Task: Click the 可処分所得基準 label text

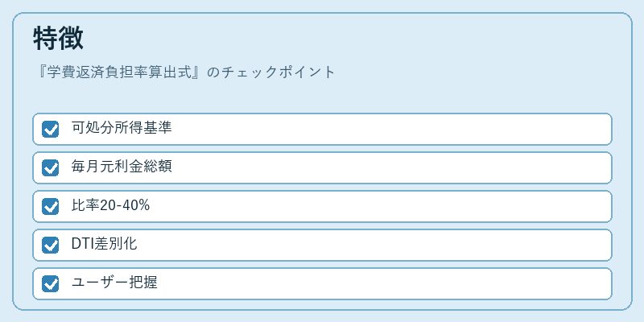Action: tap(122, 128)
